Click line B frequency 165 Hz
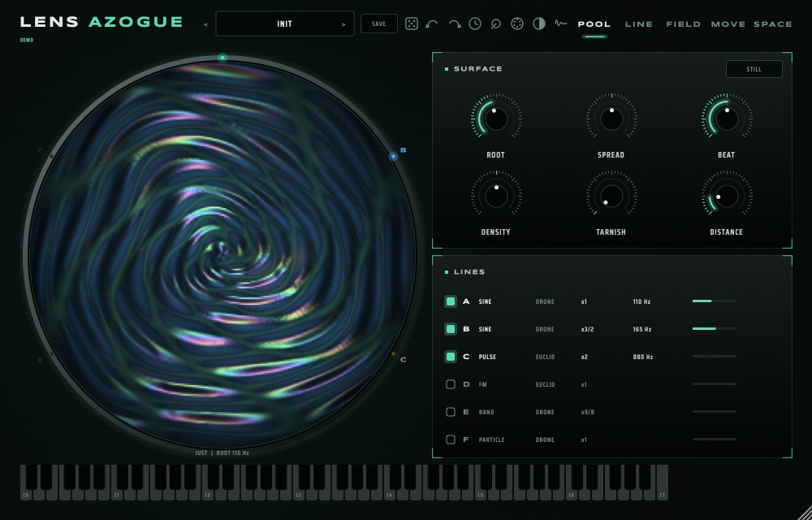Viewport: 812px width, 520px height. pyautogui.click(x=641, y=329)
